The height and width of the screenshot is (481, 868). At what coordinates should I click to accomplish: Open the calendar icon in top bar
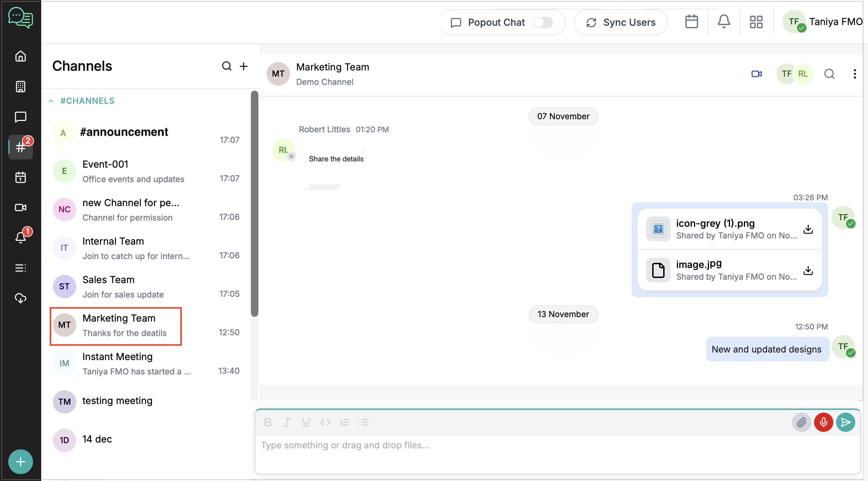coord(691,22)
